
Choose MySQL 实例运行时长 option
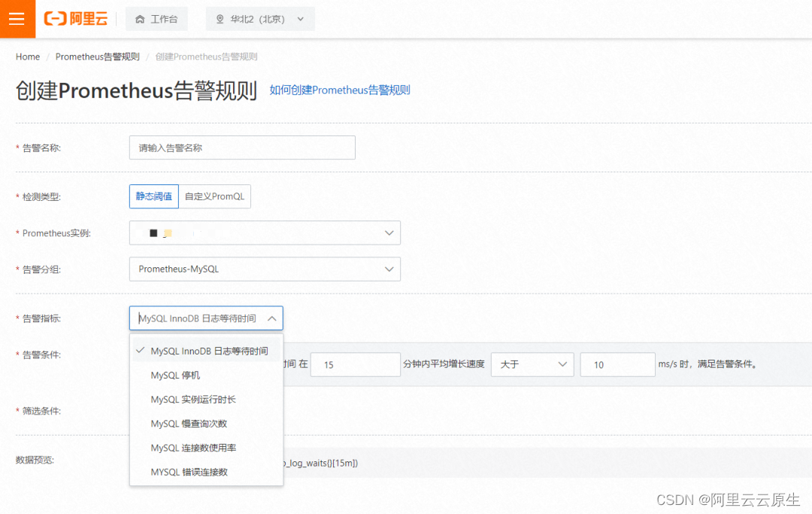click(x=206, y=400)
